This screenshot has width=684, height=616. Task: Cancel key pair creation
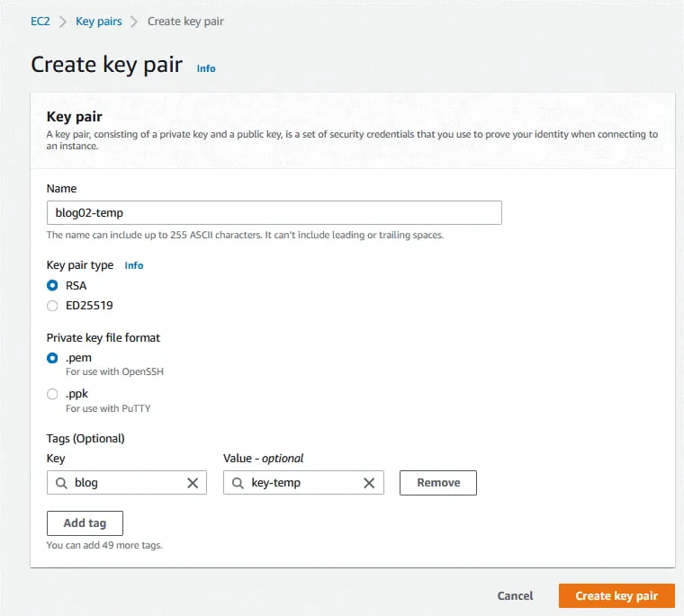(515, 595)
